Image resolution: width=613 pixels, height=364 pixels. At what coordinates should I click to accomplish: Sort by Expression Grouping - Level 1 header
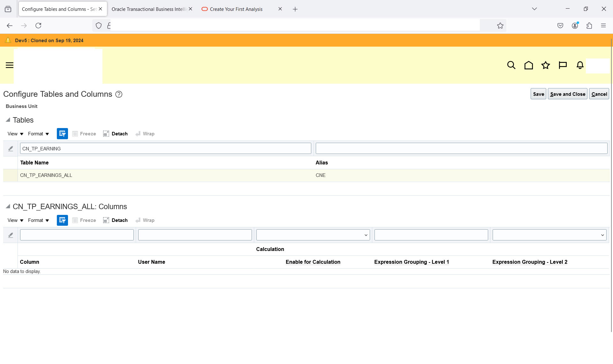pos(412,262)
